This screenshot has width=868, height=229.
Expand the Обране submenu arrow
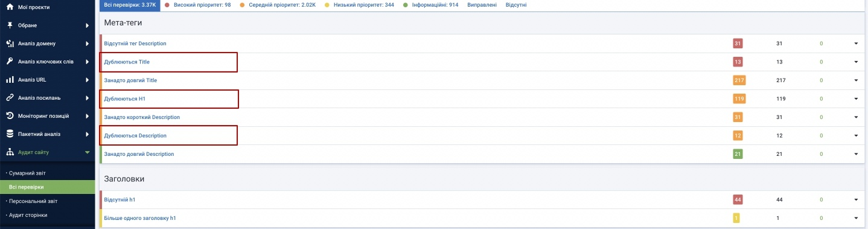tap(88, 25)
